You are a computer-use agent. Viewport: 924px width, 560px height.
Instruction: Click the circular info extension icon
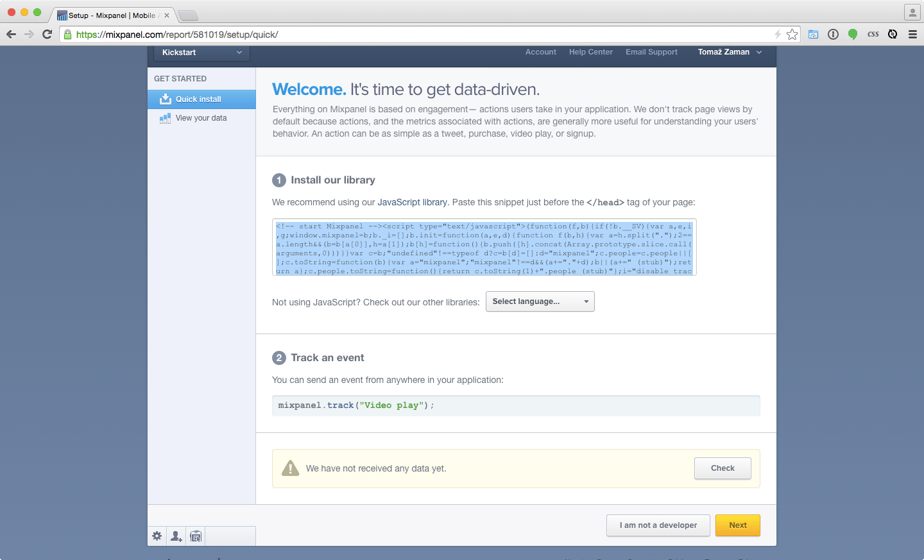(833, 35)
